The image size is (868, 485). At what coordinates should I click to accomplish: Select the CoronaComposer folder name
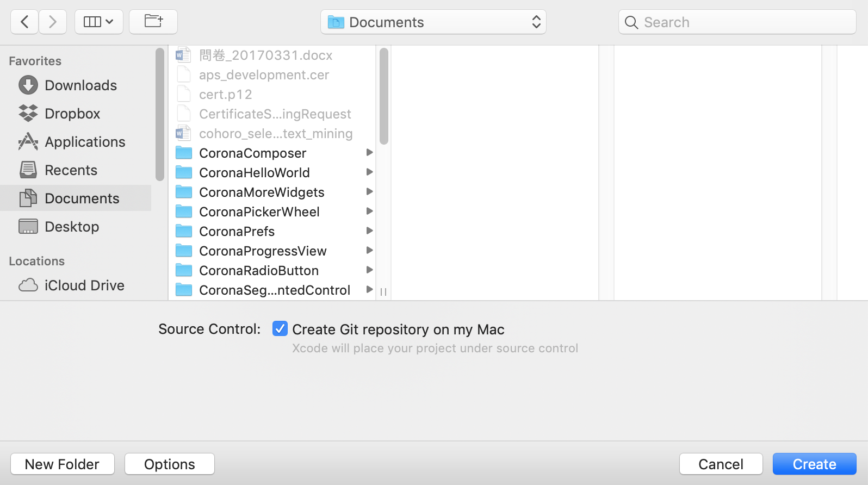[252, 153]
